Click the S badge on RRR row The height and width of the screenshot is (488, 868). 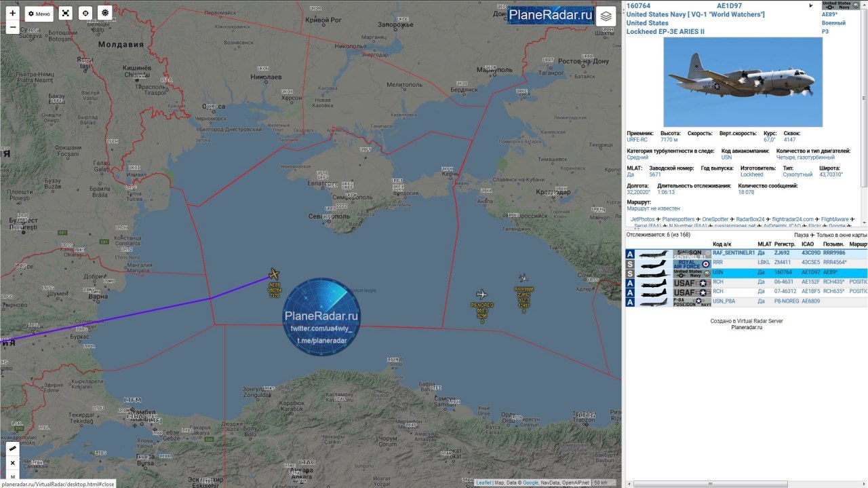[x=630, y=263]
